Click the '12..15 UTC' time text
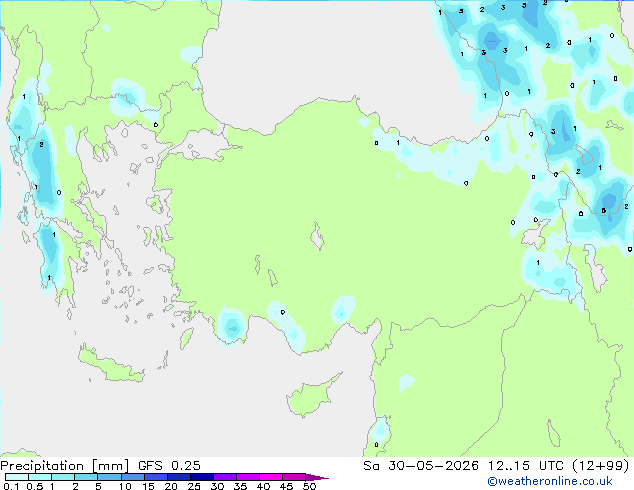Viewport: 634px width, 490px height. [x=526, y=465]
